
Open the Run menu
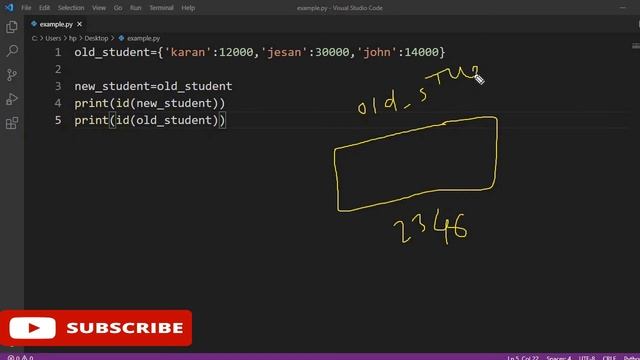tap(136, 8)
